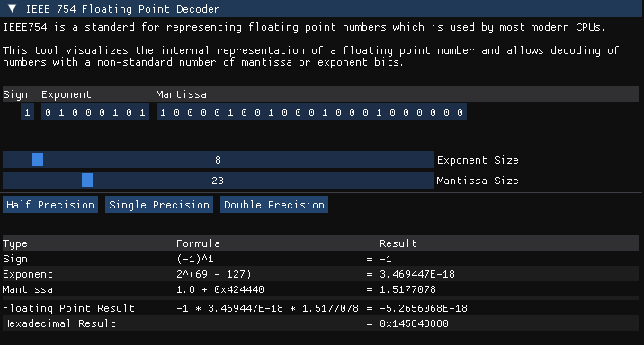Image resolution: width=644 pixels, height=345 pixels.
Task: Toggle the last mantissa bit
Action: pos(460,112)
